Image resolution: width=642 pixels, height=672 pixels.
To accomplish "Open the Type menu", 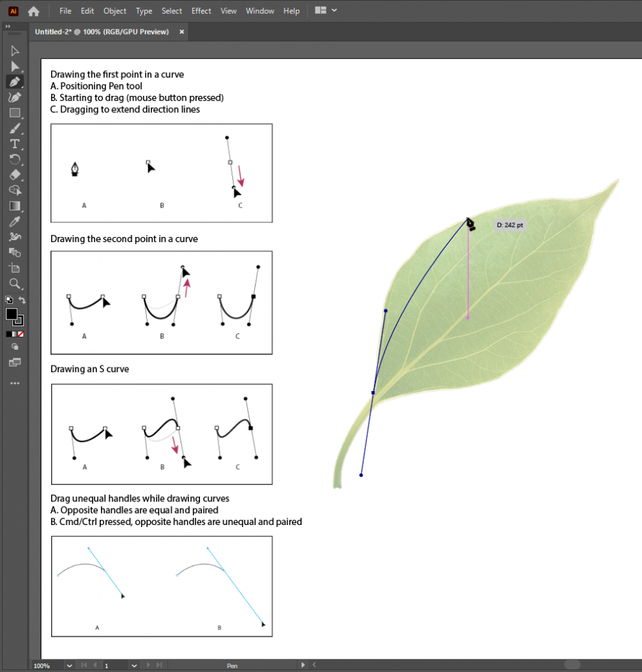I will click(x=144, y=11).
